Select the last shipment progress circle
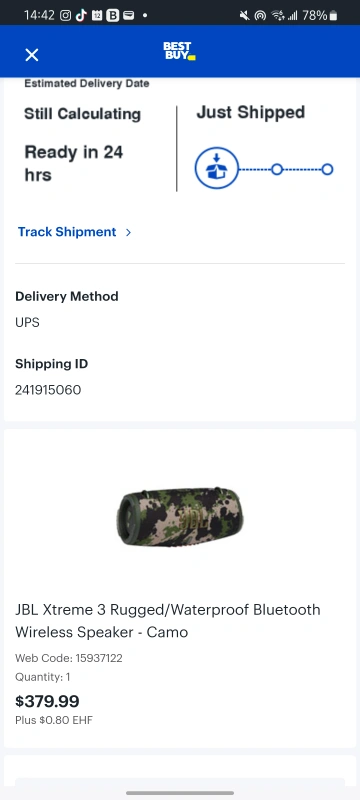360x800 pixels. click(327, 169)
